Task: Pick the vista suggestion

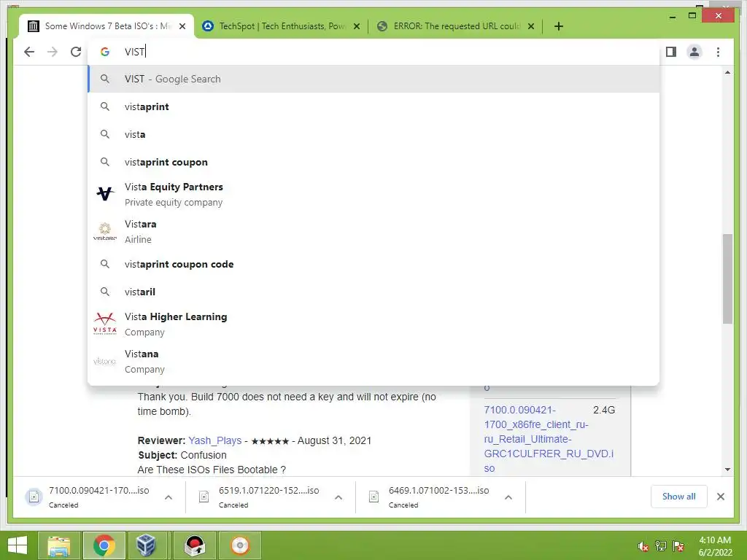Action: (x=373, y=134)
